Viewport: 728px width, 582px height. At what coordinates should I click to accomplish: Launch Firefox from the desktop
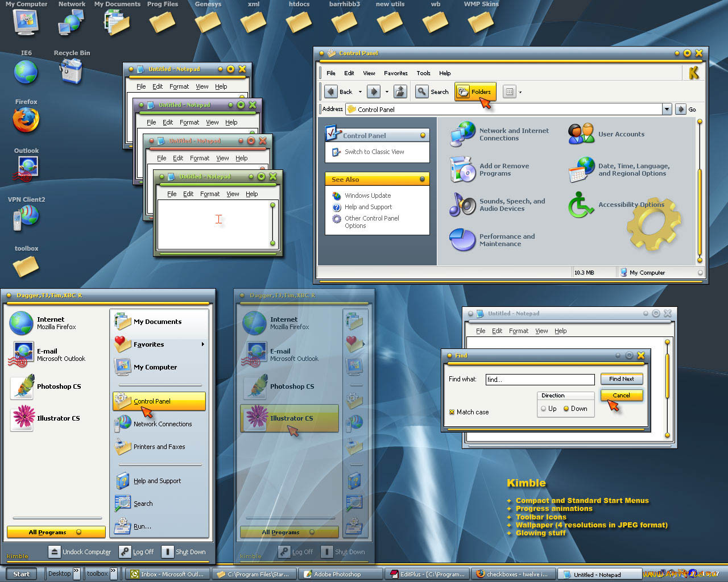click(26, 120)
